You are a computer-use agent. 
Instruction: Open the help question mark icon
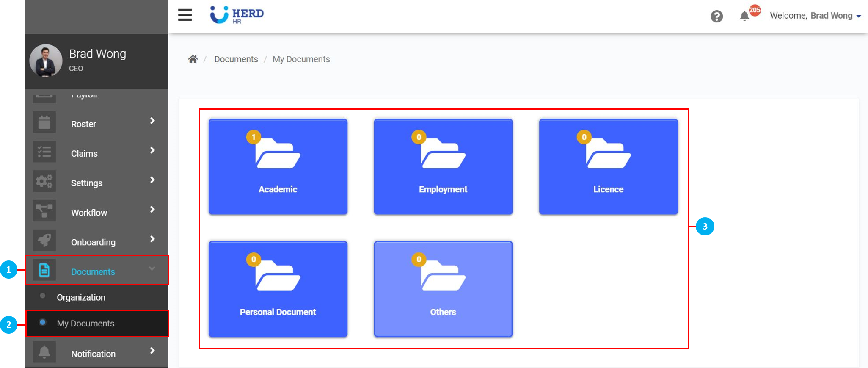tap(716, 17)
